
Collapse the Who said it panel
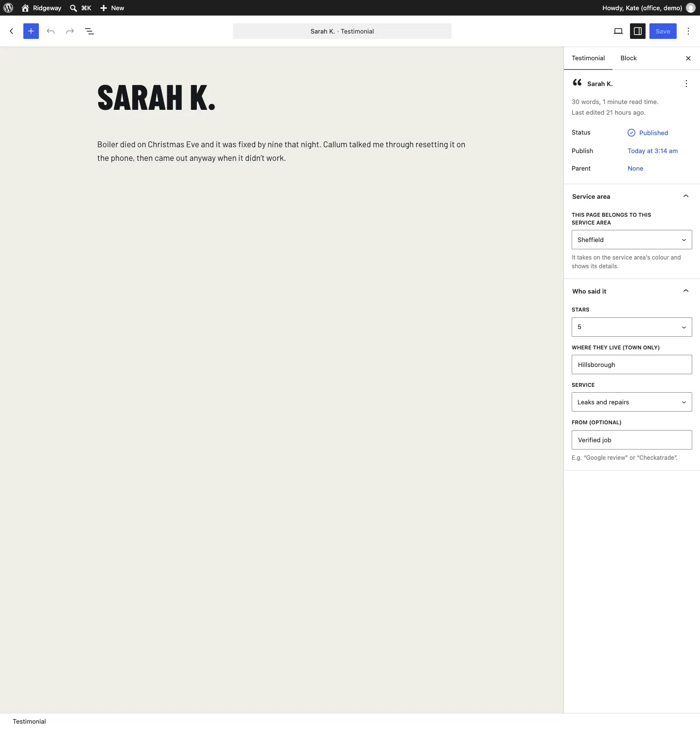[x=632, y=291]
